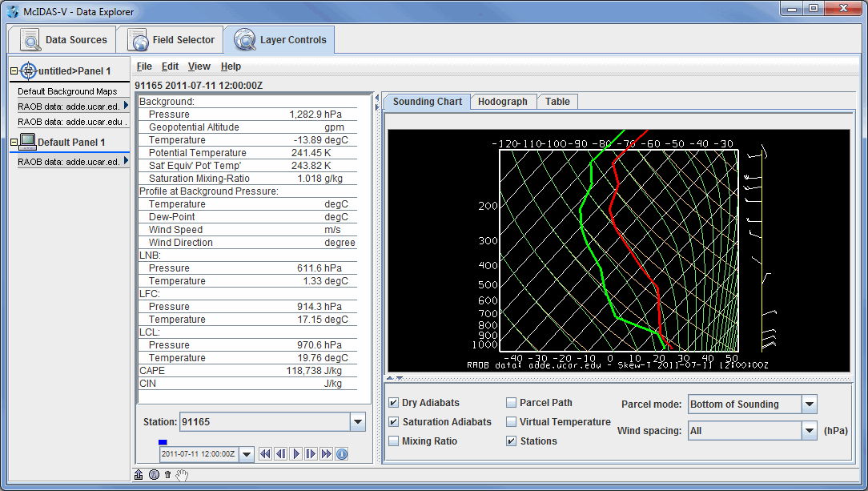Open animation properties info button
The image size is (868, 491).
[342, 454]
